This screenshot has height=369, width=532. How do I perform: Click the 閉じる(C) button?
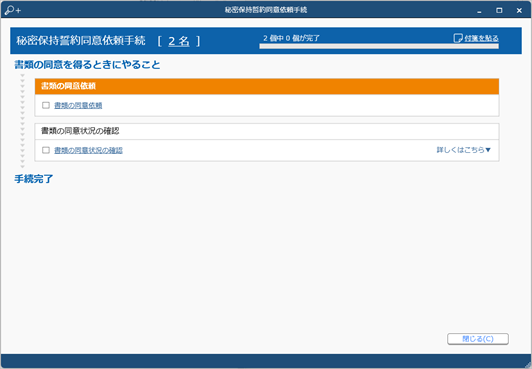click(x=478, y=339)
